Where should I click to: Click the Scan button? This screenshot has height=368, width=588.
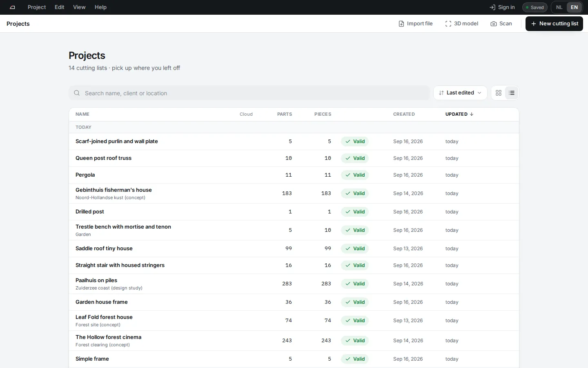coord(501,24)
